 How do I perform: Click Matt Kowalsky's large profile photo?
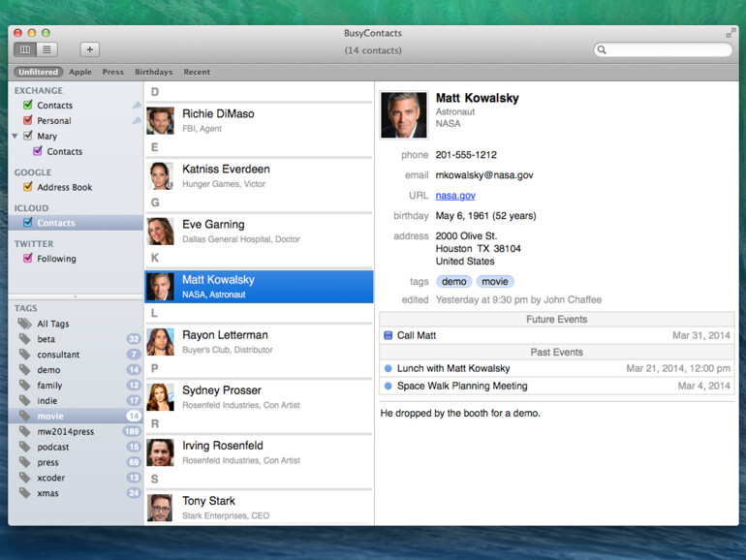click(403, 115)
